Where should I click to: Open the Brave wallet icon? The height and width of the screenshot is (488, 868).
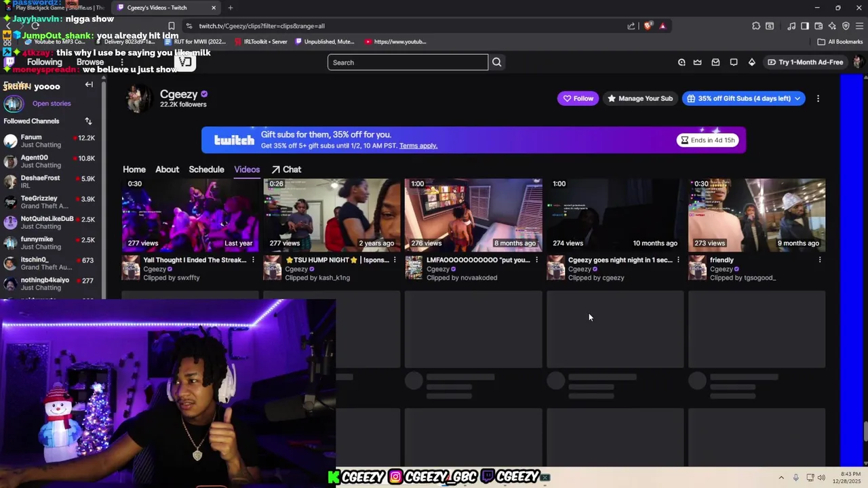818,26
